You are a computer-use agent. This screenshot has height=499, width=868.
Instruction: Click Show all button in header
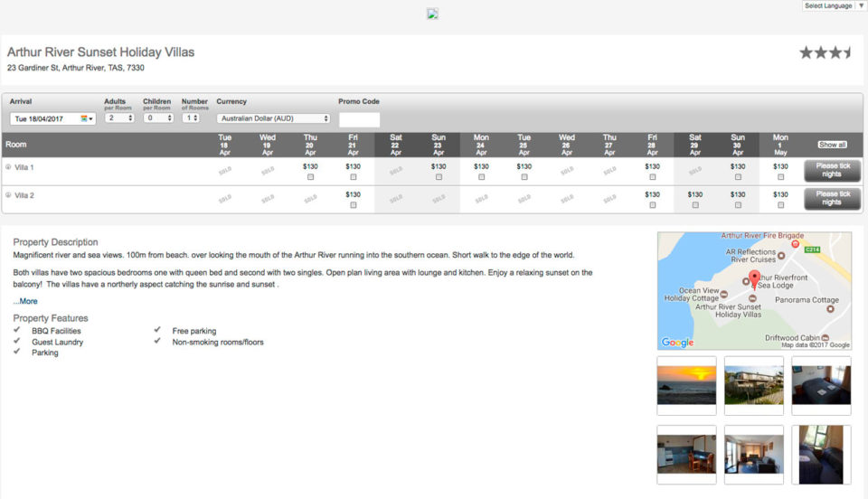[832, 145]
